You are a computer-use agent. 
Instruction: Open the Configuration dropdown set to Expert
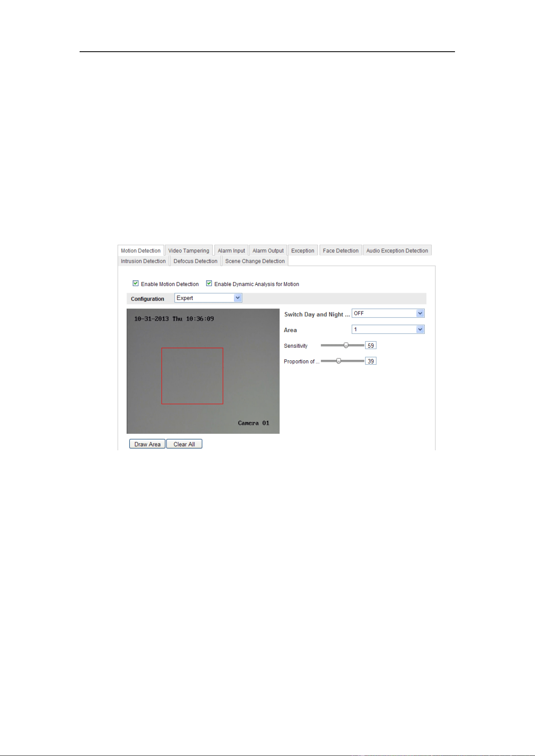(208, 298)
